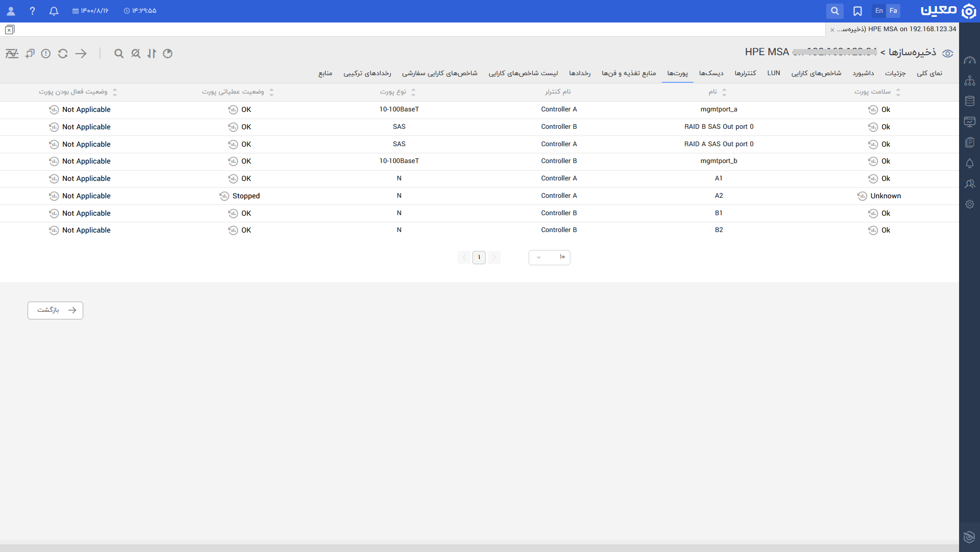This screenshot has width=980, height=552.
Task: Open the page size dropdown showing ۱۰
Action: click(x=549, y=258)
